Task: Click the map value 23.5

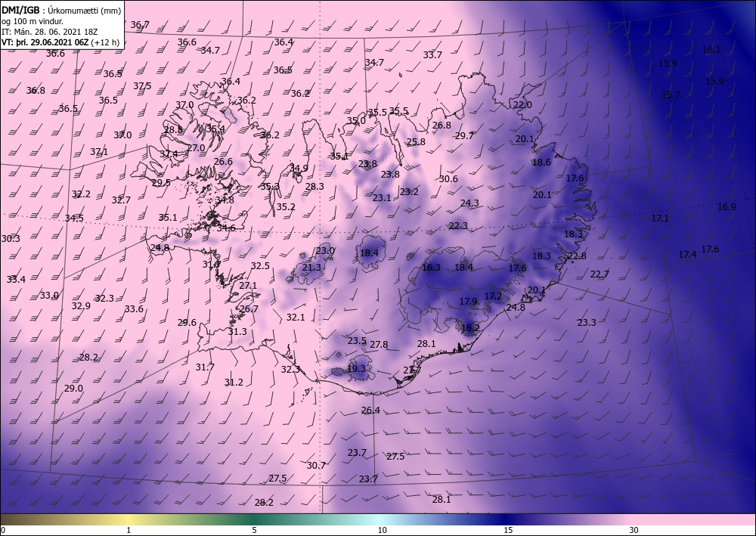Action: pyautogui.click(x=358, y=341)
